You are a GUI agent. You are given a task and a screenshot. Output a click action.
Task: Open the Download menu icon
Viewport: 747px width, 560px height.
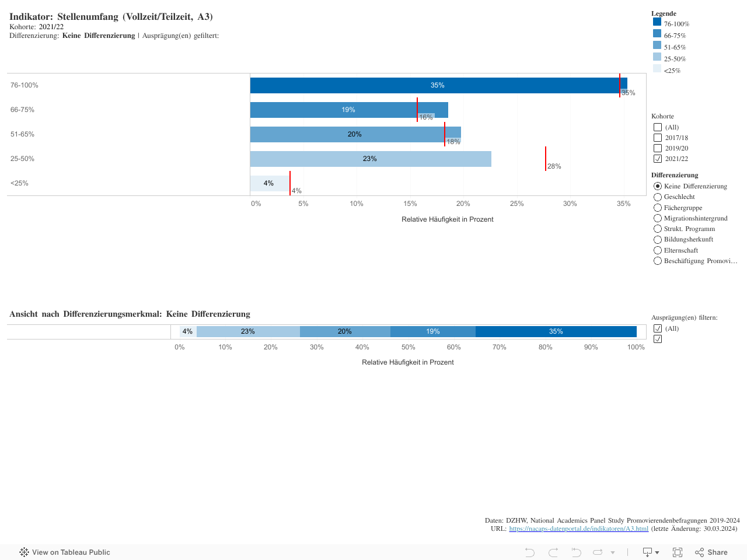point(650,552)
